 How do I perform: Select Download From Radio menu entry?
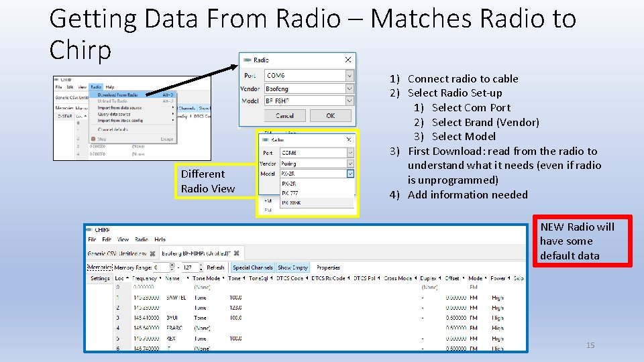[133, 95]
